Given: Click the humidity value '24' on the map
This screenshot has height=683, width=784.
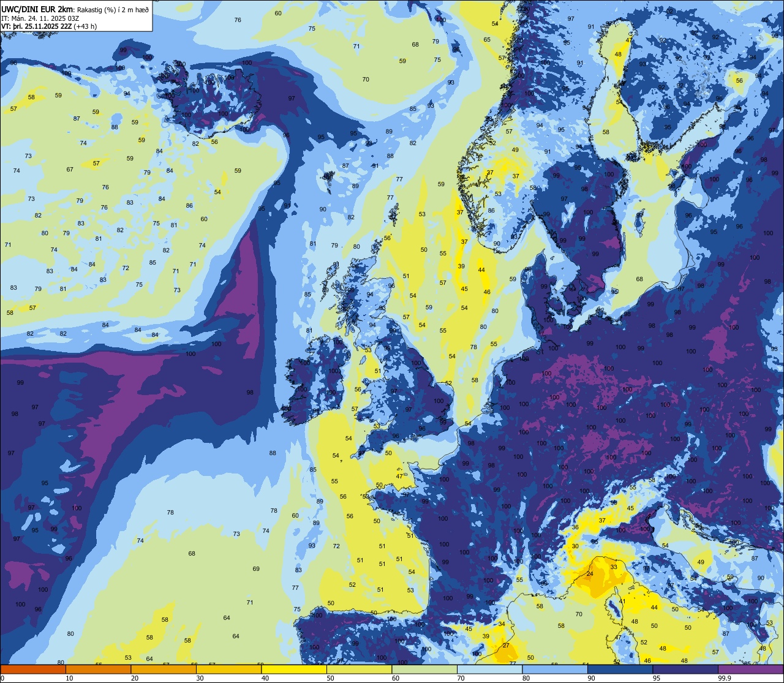Looking at the screenshot, I should [x=590, y=574].
